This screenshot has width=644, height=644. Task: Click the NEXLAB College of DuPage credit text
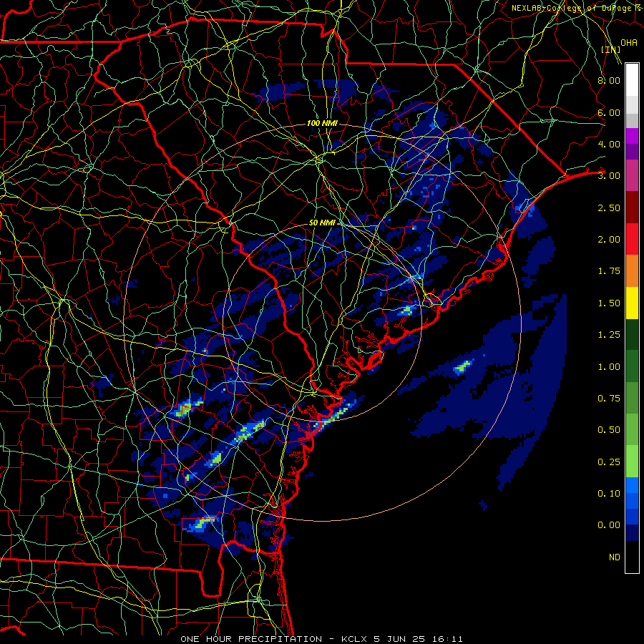tap(576, 8)
